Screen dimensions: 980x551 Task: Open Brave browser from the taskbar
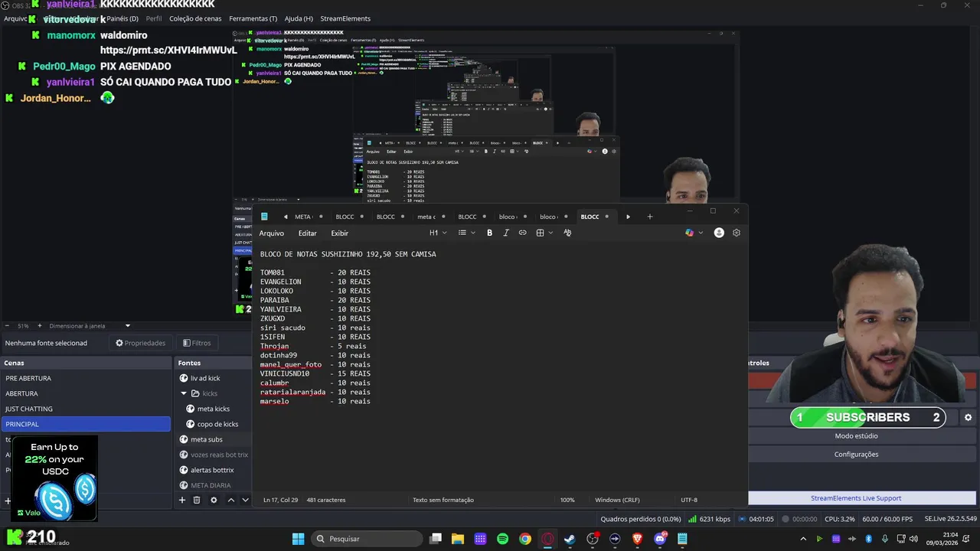638,539
